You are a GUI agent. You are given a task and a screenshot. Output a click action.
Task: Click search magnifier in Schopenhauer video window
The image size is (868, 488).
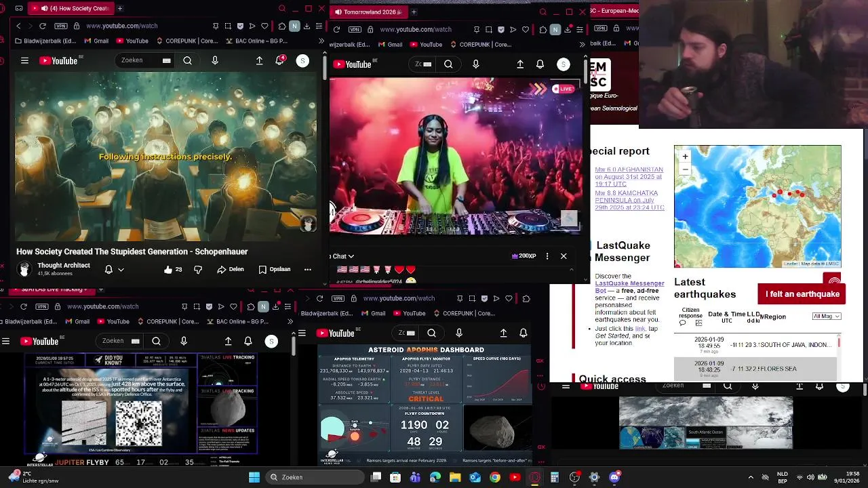click(187, 60)
